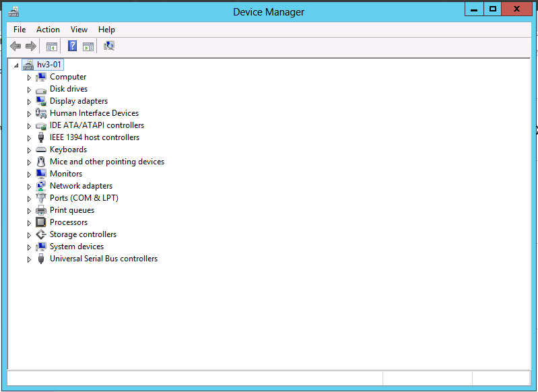Expand the System devices node

29,247
